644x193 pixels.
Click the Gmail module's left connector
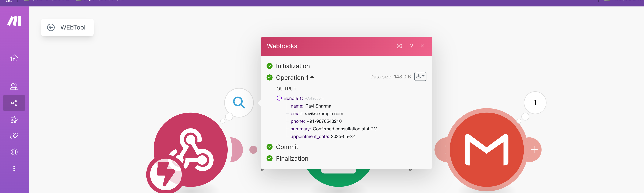[442, 150]
